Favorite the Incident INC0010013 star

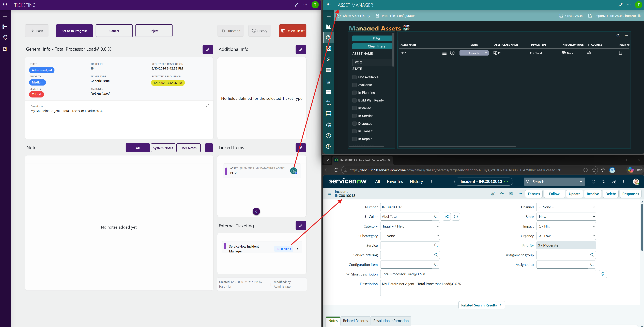click(x=506, y=182)
